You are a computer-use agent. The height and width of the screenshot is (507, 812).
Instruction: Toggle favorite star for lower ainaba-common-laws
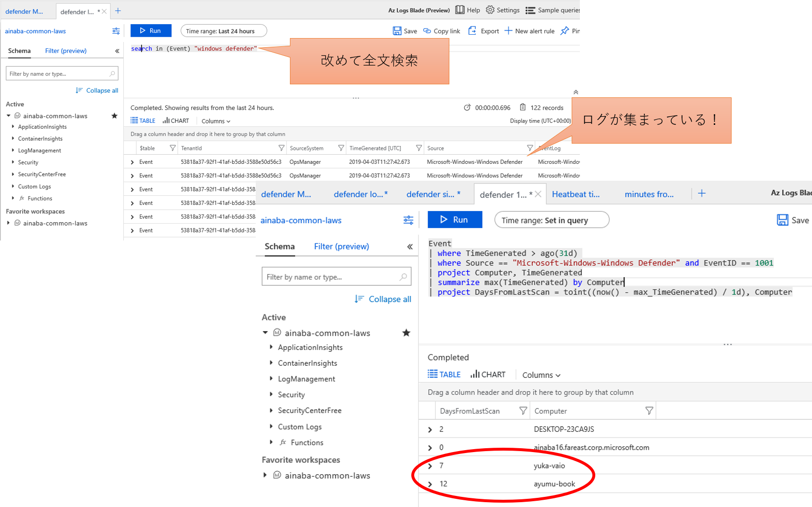pyautogui.click(x=406, y=333)
